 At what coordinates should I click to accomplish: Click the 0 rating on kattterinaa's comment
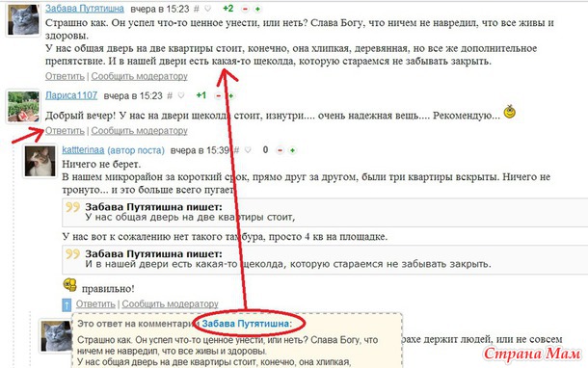[265, 150]
